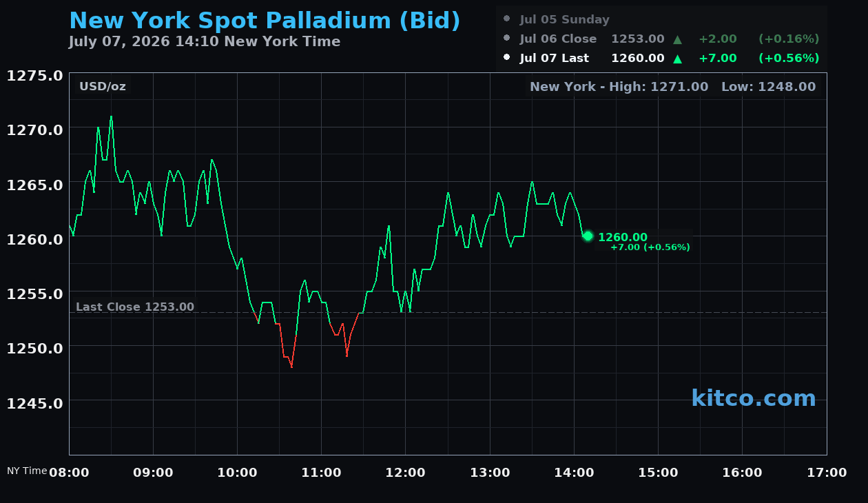Viewport: 868px width, 503px height.
Task: Click the +2.00 change value
Action: (718, 39)
